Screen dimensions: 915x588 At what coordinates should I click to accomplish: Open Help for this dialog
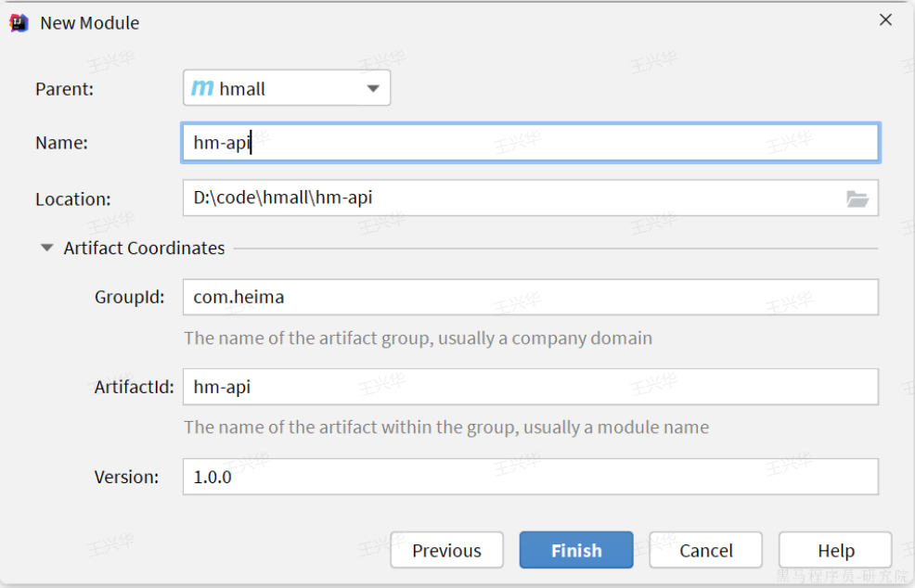834,550
